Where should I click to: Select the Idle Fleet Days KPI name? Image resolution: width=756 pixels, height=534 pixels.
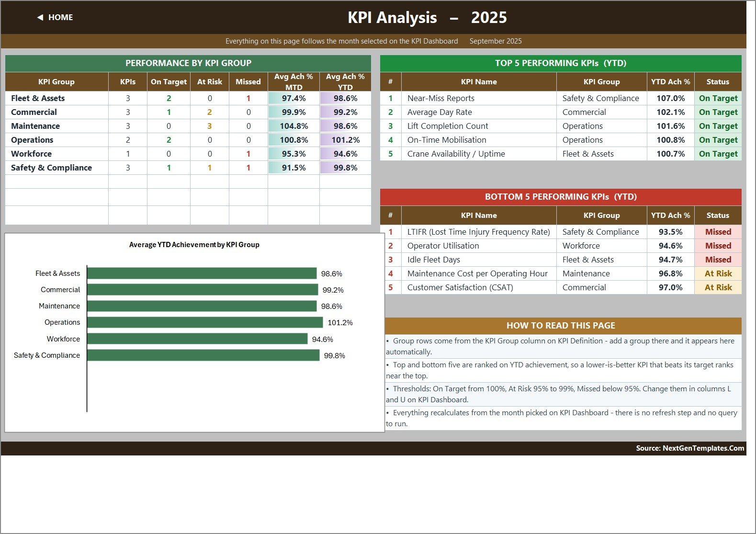[433, 260]
